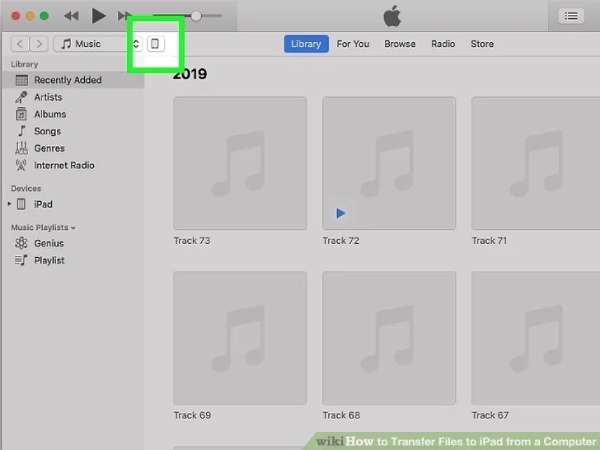Click the Internet Radio antenna icon
600x450 pixels.
(21, 165)
